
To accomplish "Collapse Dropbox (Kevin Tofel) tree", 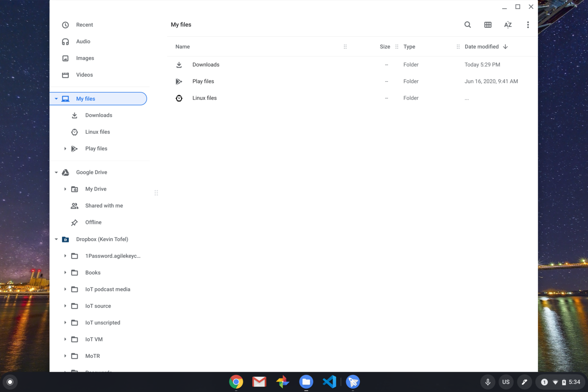I will pos(56,239).
